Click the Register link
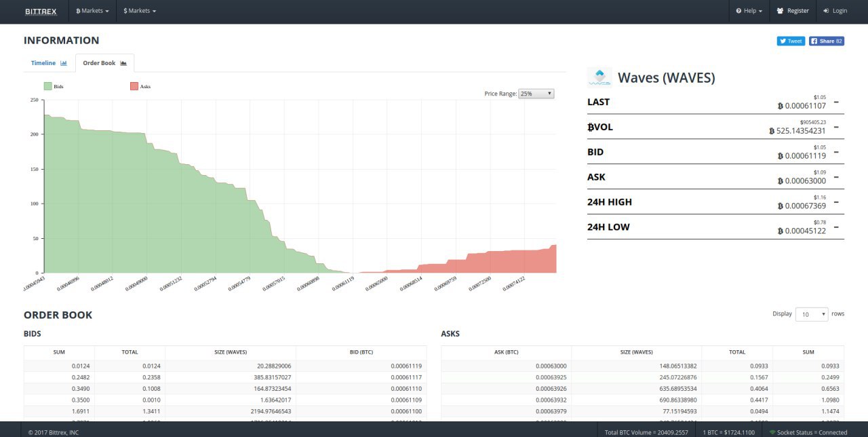The image size is (868, 437). coord(793,11)
